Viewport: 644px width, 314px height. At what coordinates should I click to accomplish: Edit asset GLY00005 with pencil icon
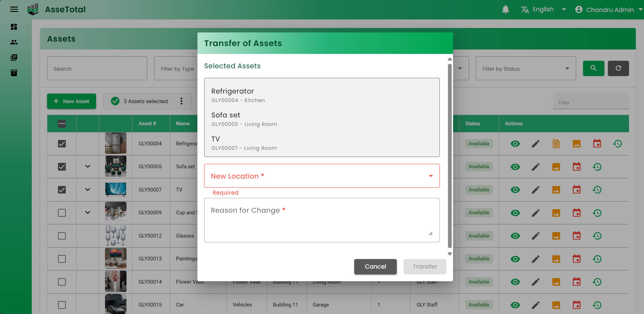[x=536, y=167]
